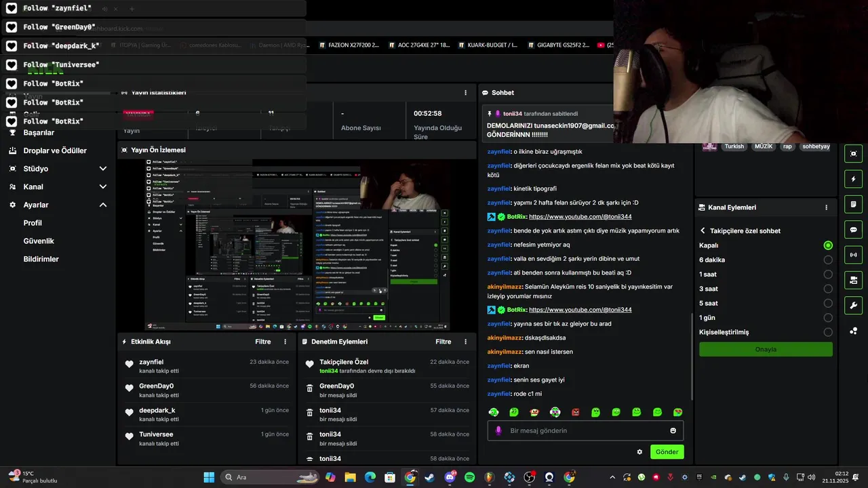Viewport: 868px width, 488px height.
Task: Click 'Tuniversee' in Etkinlik Akışı list
Action: [x=156, y=434]
